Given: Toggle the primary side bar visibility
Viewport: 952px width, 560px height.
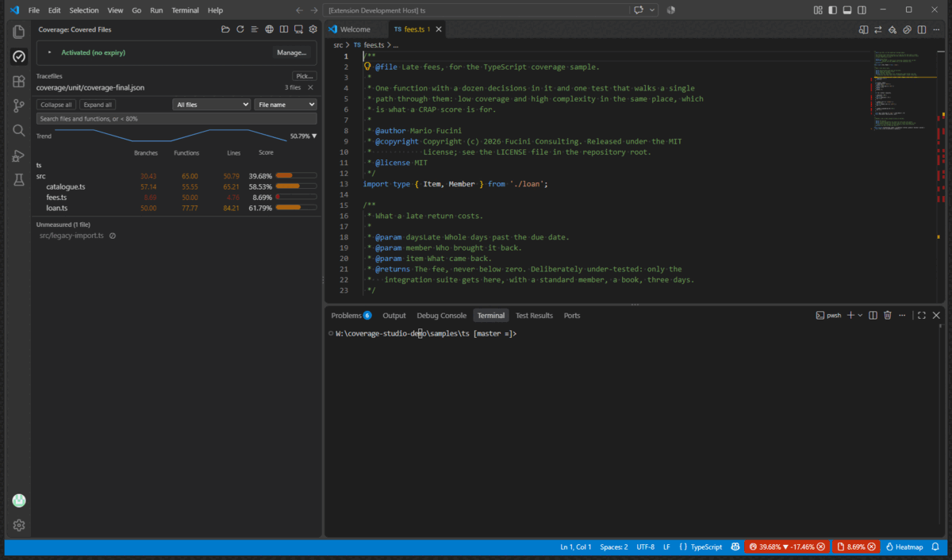Looking at the screenshot, I should 833,10.
